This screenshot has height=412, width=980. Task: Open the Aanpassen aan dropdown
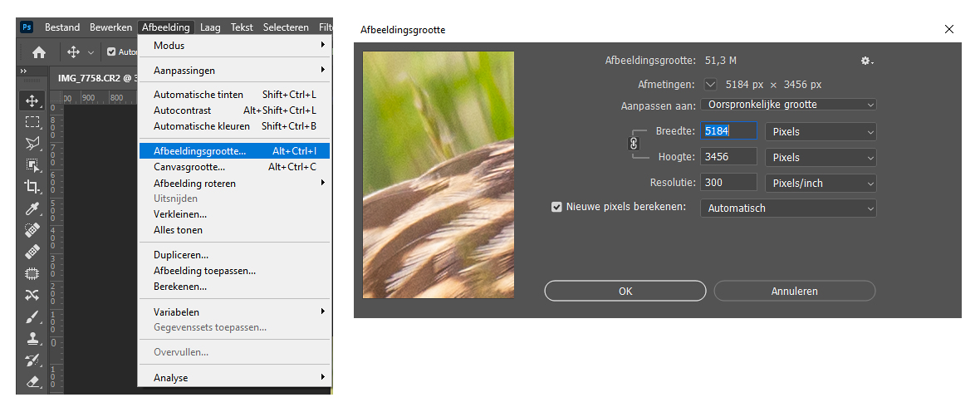(x=788, y=105)
